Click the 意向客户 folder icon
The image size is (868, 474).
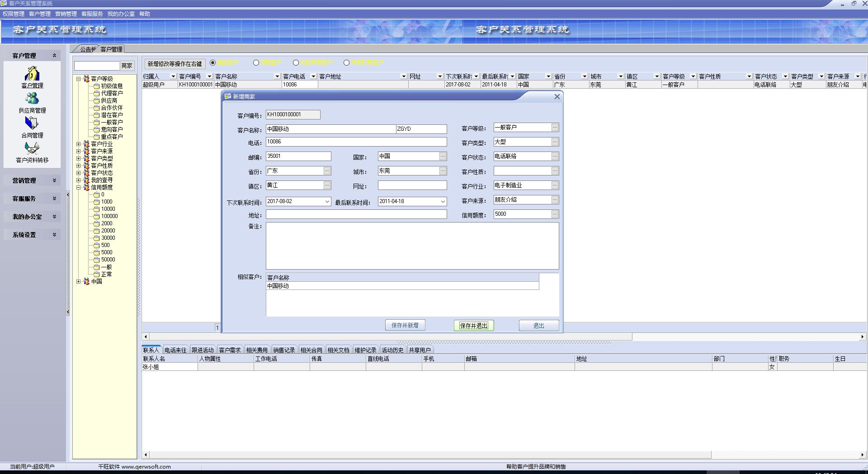[x=96, y=129]
